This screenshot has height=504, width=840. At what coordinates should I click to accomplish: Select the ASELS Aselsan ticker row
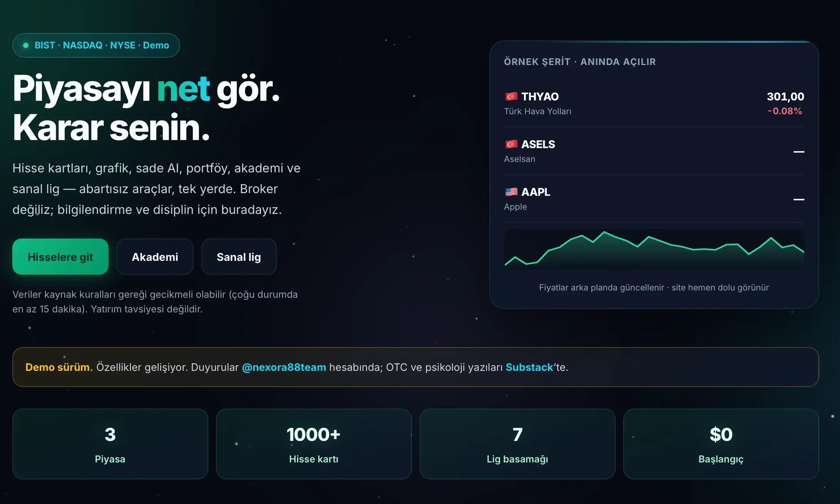click(654, 151)
